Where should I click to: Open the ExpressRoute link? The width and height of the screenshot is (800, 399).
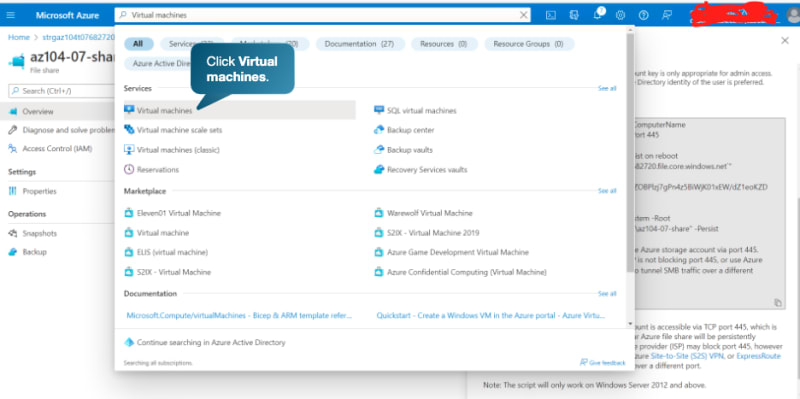click(758, 356)
